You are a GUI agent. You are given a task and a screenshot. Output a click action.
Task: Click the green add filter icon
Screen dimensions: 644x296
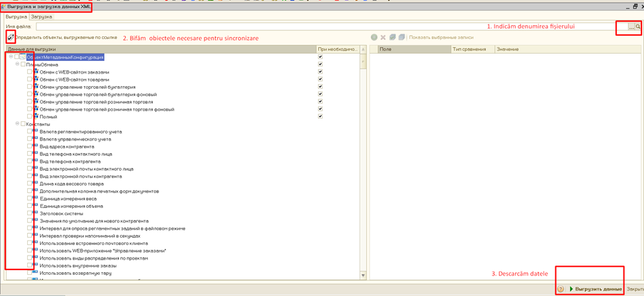tap(374, 37)
